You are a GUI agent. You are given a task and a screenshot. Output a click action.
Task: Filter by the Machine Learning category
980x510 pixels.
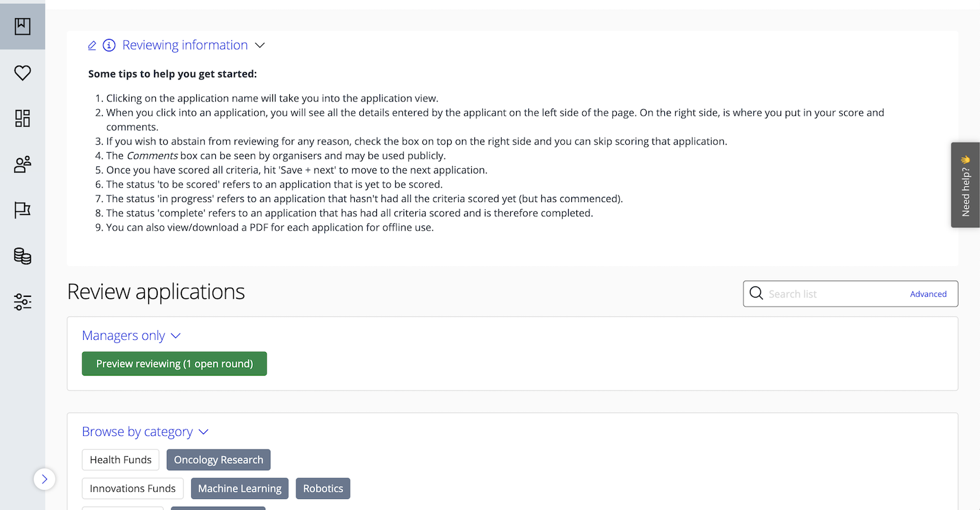[240, 489]
